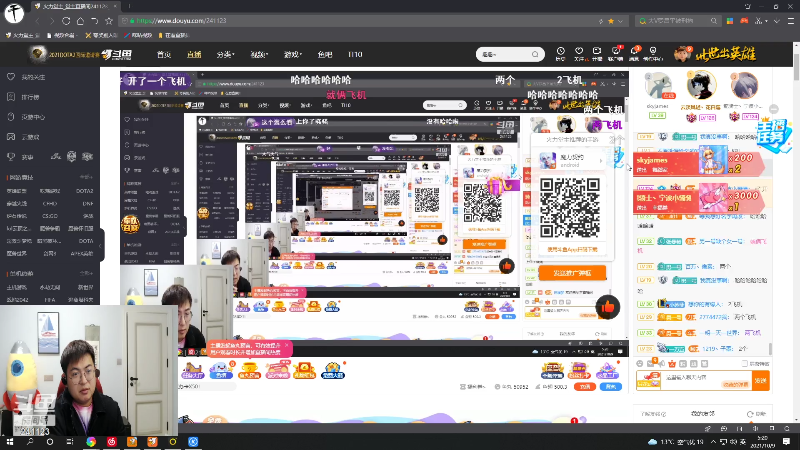Expand the 视频 navigation dropdown
This screenshot has width=800, height=450.
(259, 54)
